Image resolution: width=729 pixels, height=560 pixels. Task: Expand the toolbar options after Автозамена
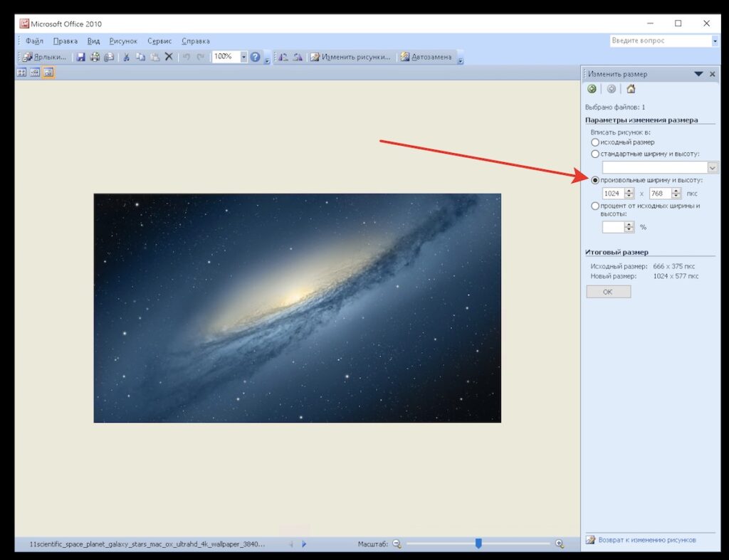[x=461, y=60]
